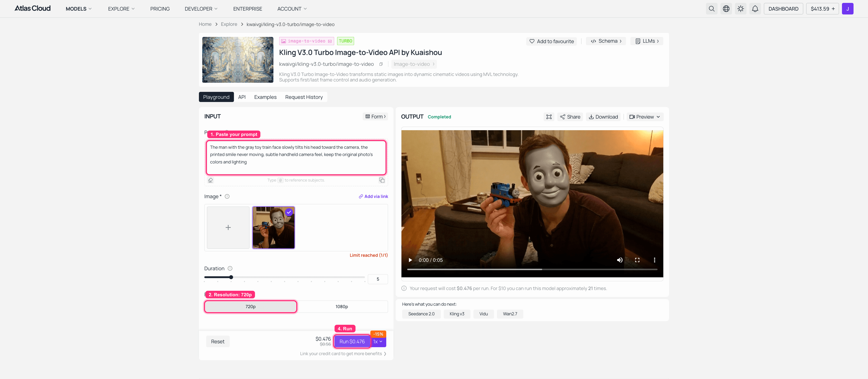The height and width of the screenshot is (379, 868).
Task: Expand the ACCOUNT menu
Action: pyautogui.click(x=292, y=9)
